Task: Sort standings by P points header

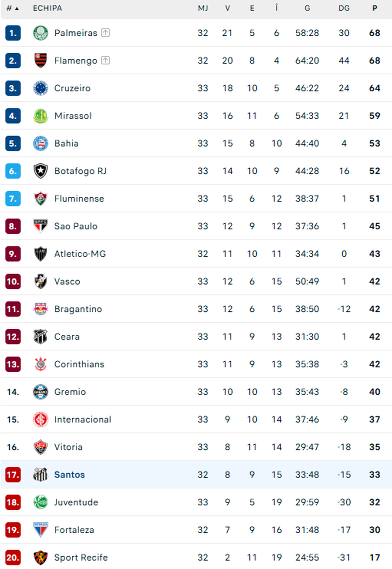Action: coord(375,8)
